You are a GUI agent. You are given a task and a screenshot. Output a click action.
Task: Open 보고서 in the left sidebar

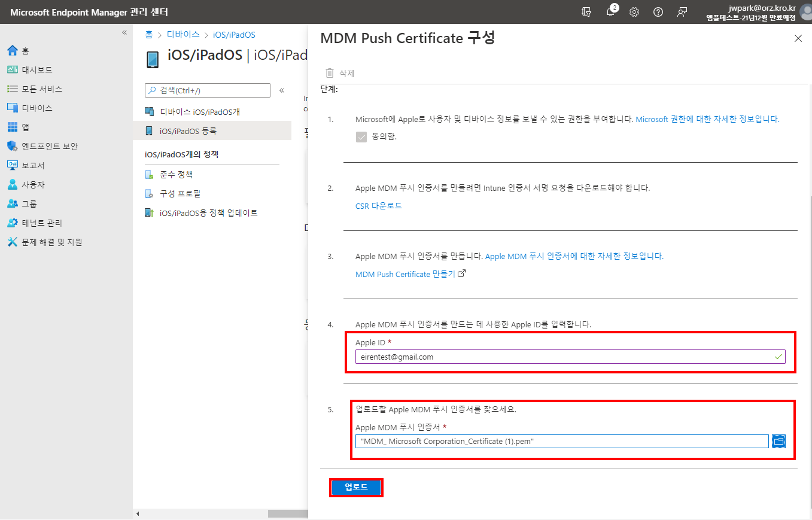coord(26,166)
